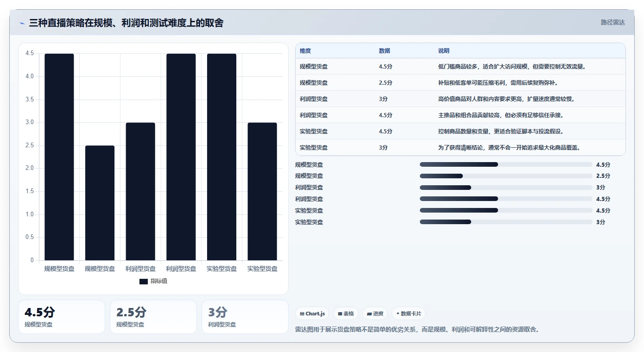Open the 表格 chip
Viewport: 644px width, 352px height.
coord(346,314)
